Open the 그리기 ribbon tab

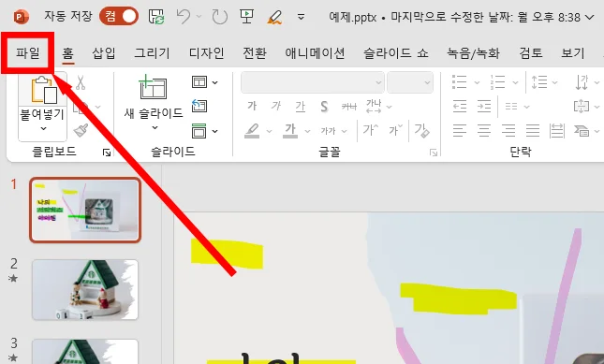click(152, 52)
